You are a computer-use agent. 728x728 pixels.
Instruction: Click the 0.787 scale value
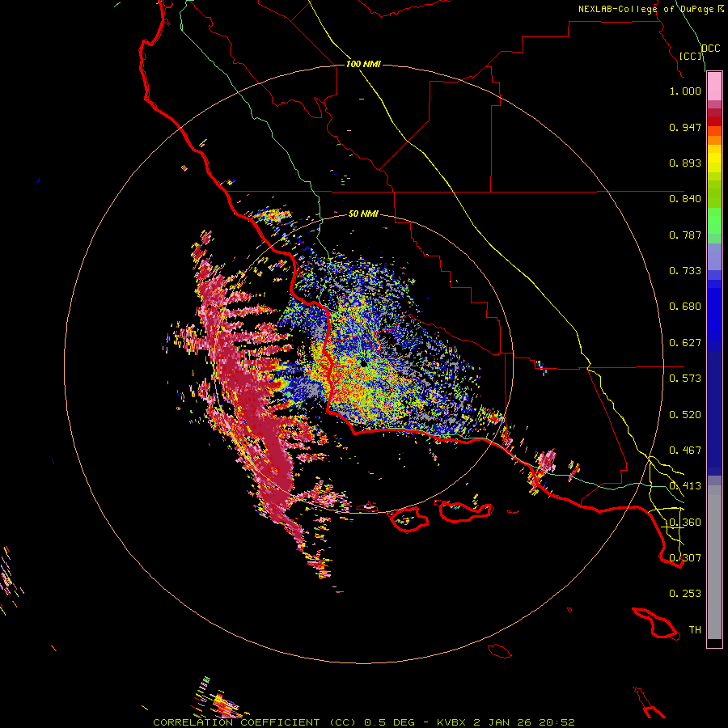[685, 235]
